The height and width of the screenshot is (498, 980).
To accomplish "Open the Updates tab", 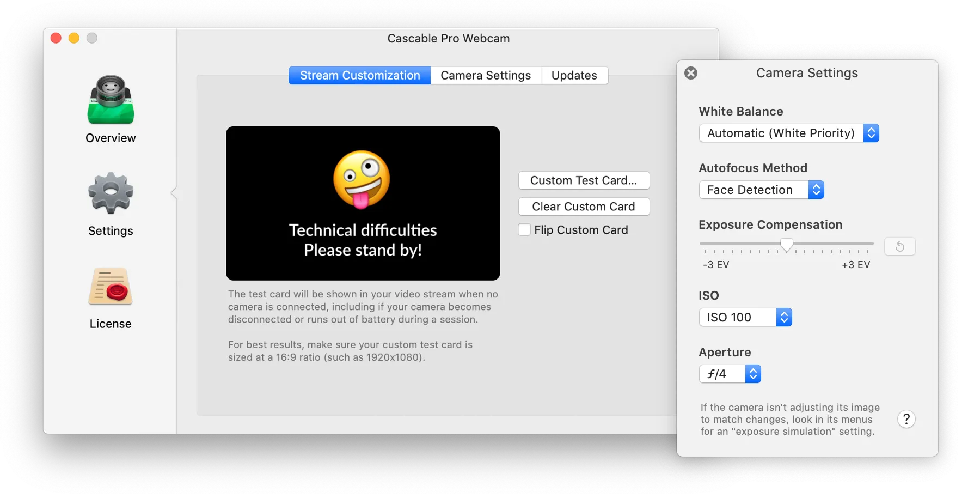I will pos(574,75).
